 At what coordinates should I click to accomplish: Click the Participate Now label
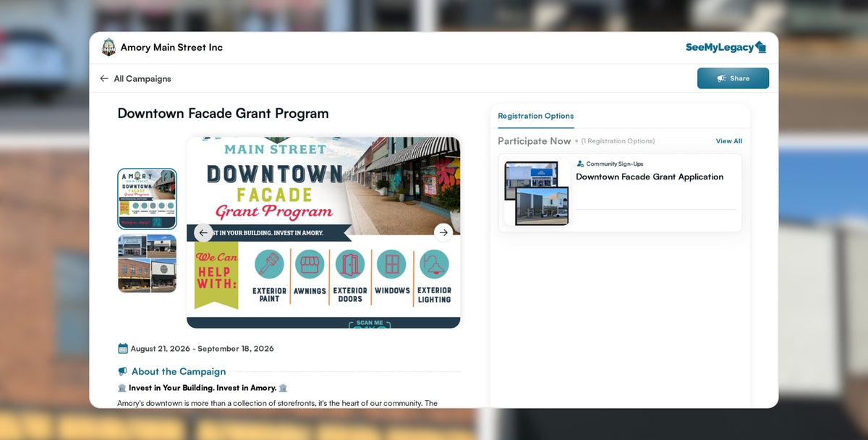tap(535, 141)
